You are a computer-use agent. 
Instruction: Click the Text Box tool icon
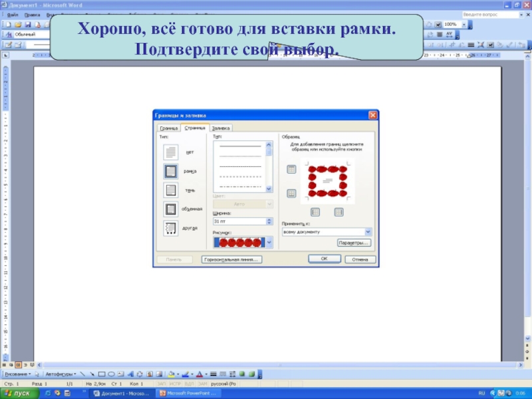(121, 374)
